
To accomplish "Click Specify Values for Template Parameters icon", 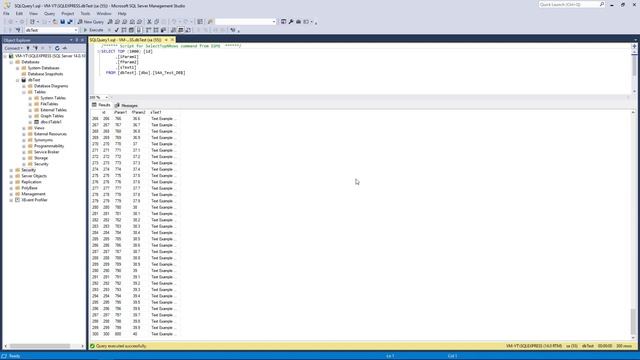I will [x=233, y=30].
